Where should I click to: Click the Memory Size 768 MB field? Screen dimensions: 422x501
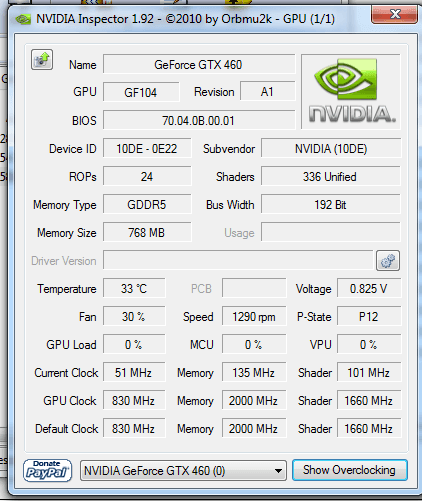pos(147,232)
